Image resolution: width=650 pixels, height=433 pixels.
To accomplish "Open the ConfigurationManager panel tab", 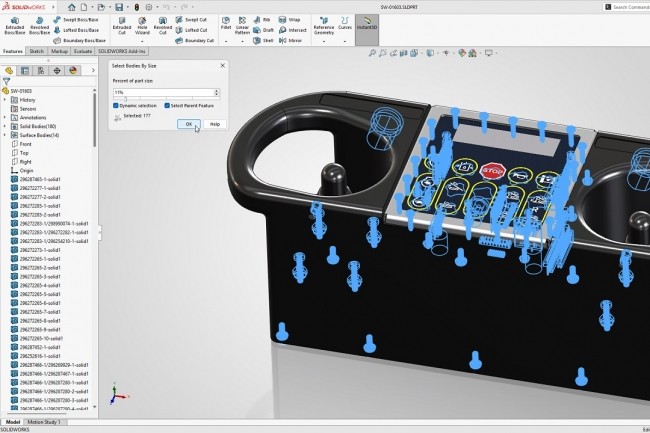I will click(x=40, y=71).
